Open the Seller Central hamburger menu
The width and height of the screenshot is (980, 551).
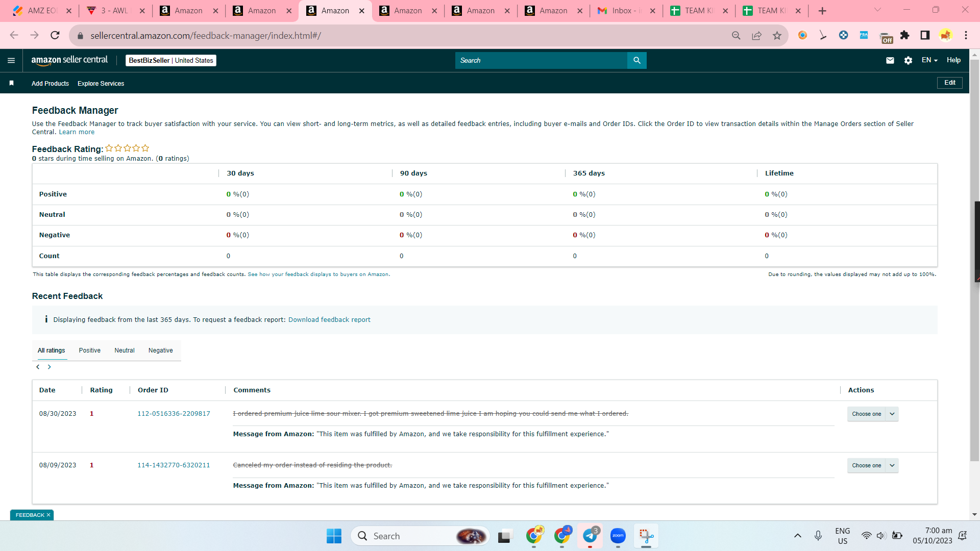click(11, 60)
